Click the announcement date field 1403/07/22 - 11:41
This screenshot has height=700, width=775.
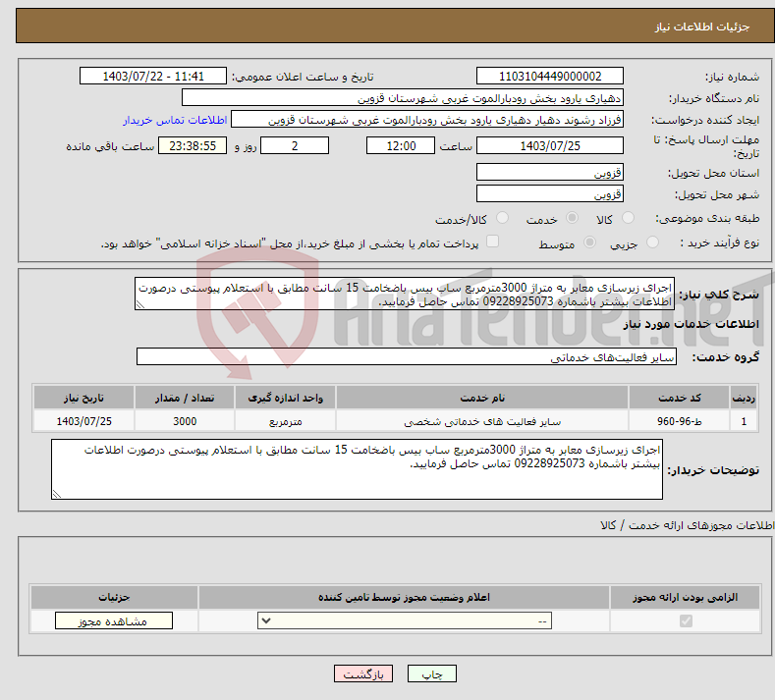152,76
